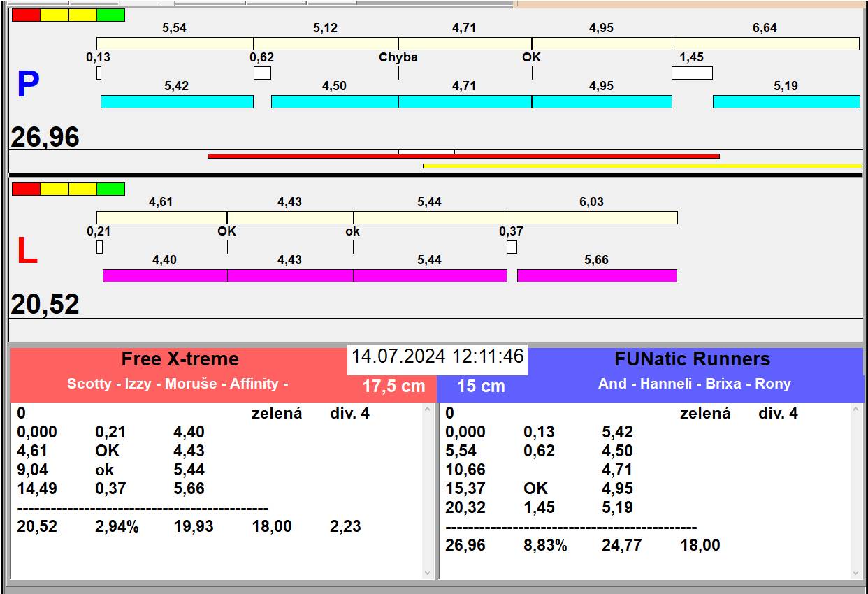Click the large 20,52 total under L
The image size is (868, 594).
(x=45, y=305)
